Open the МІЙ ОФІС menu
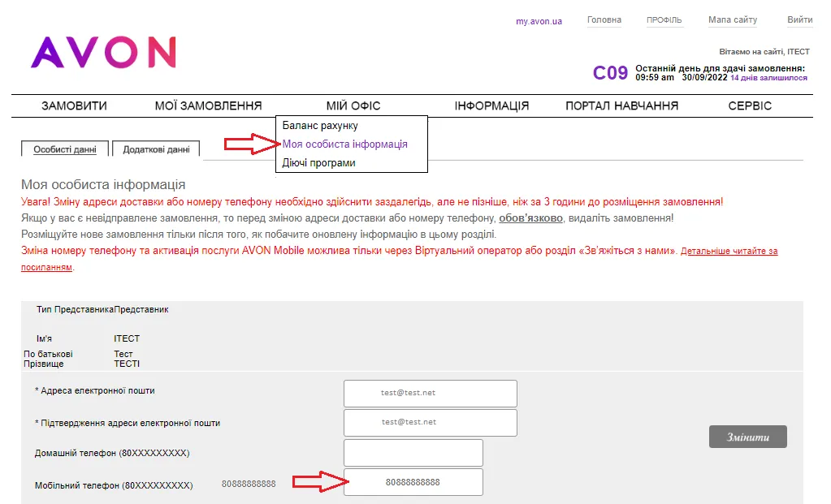 coord(353,106)
